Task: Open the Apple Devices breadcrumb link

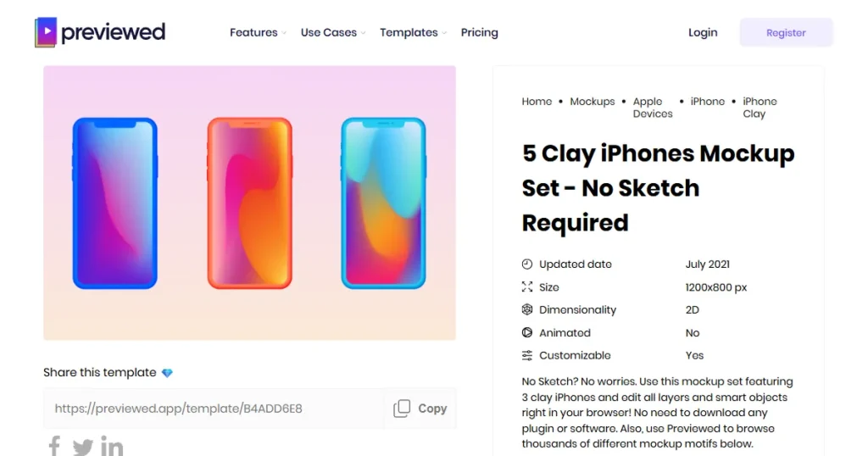Action: (652, 108)
